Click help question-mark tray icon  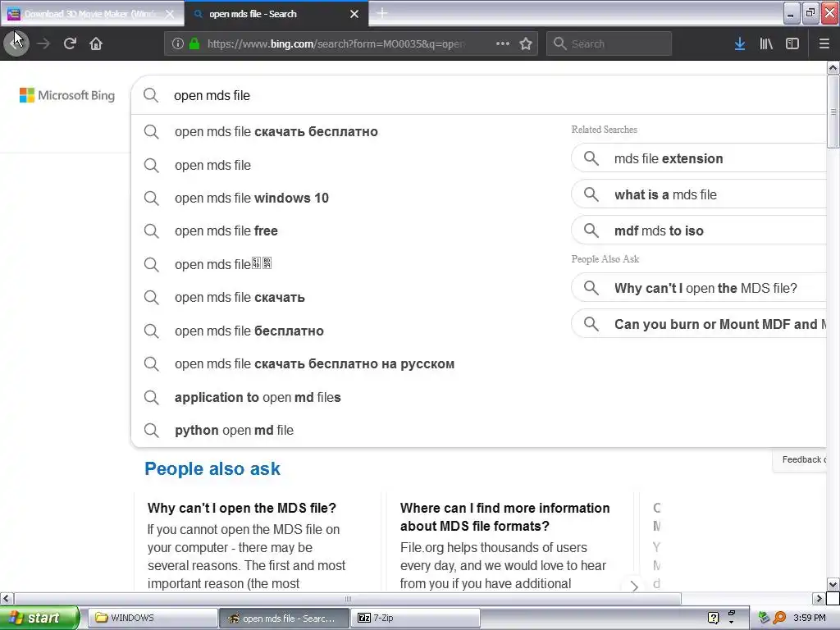point(713,618)
